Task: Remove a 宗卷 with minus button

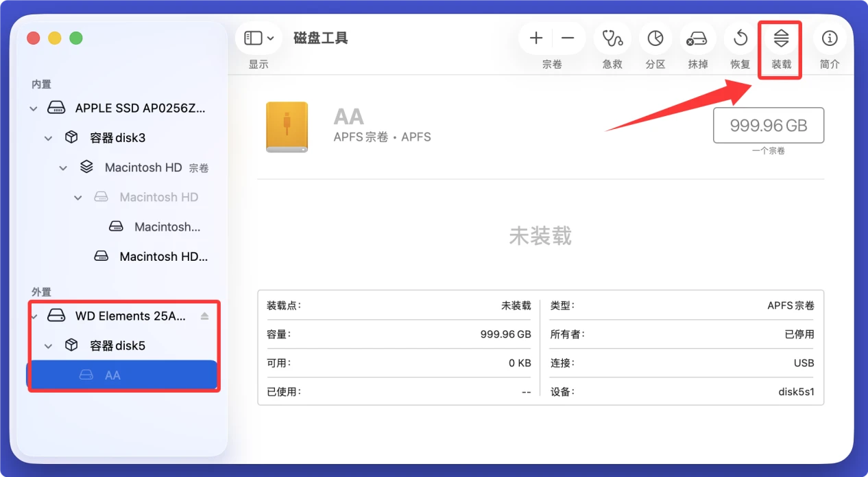Action: [x=569, y=38]
